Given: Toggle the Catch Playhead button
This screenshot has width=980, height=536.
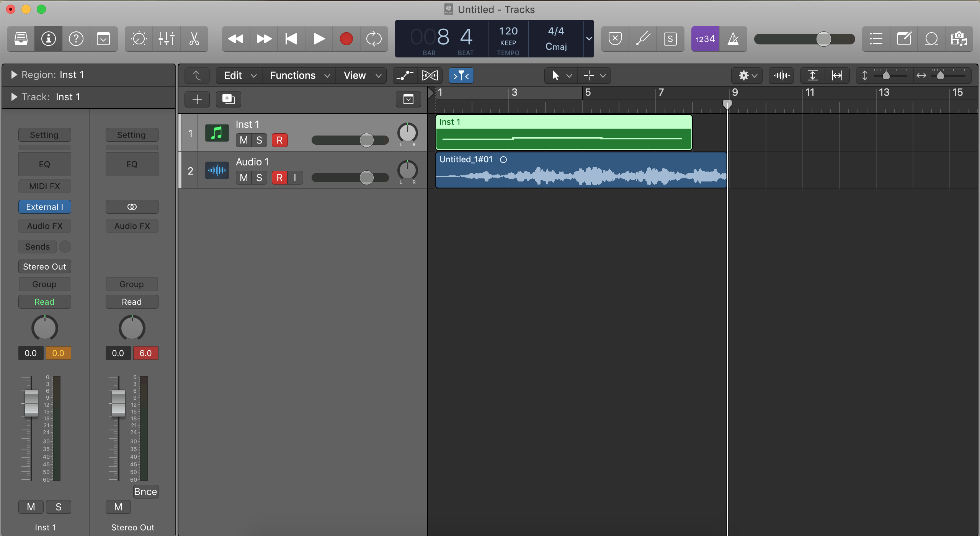Looking at the screenshot, I should click(x=461, y=75).
